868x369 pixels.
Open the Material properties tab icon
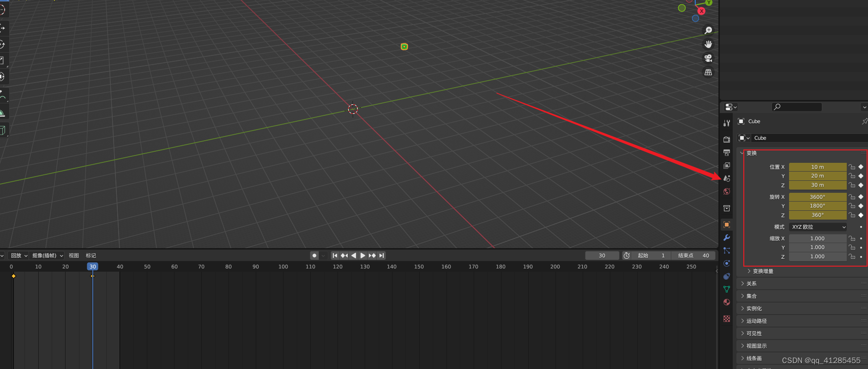(x=727, y=302)
